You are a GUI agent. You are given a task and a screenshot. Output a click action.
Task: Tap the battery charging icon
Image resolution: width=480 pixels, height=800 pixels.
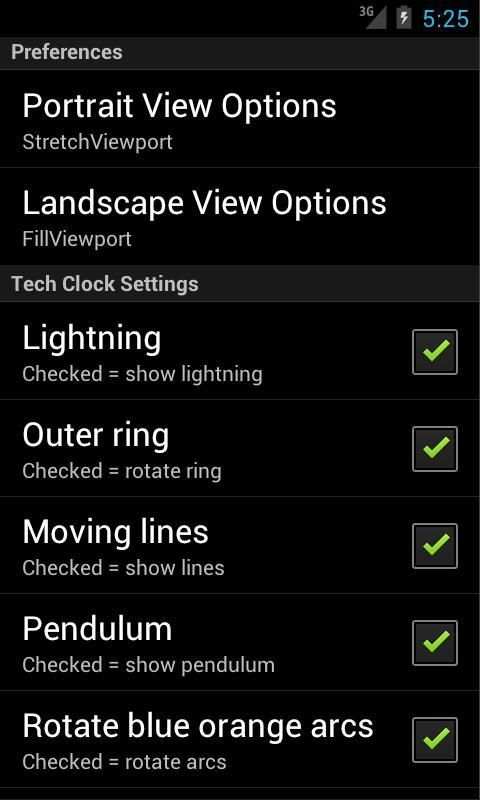(403, 17)
